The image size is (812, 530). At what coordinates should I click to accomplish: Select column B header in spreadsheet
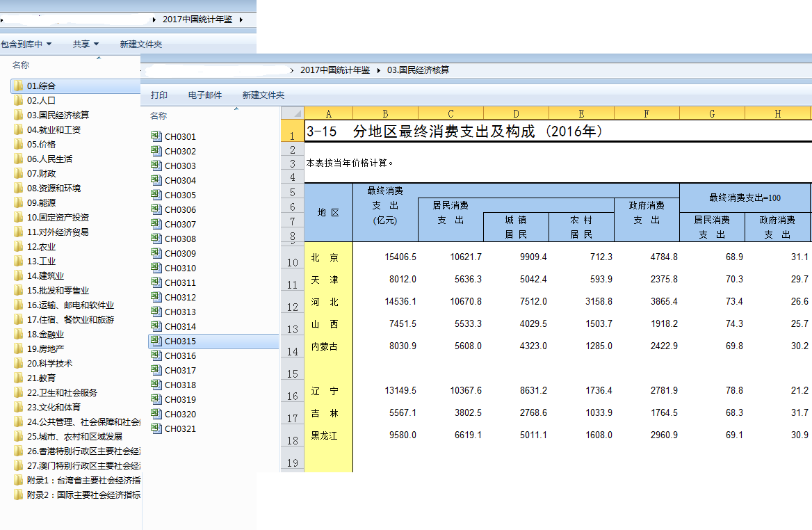(x=385, y=114)
